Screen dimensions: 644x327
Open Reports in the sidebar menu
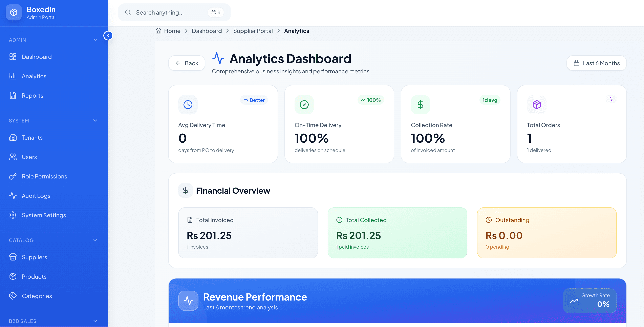tap(32, 96)
